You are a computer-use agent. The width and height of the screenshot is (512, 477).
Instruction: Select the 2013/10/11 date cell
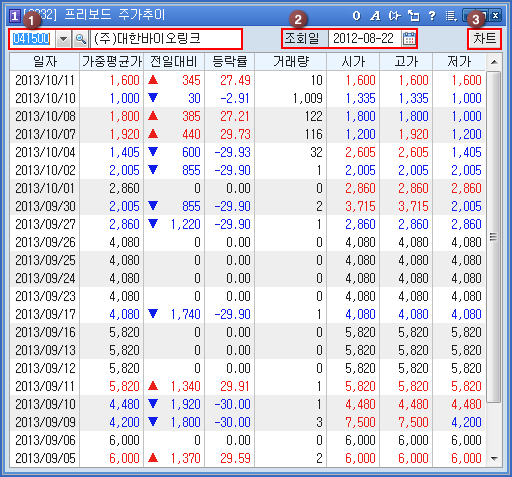click(45, 80)
